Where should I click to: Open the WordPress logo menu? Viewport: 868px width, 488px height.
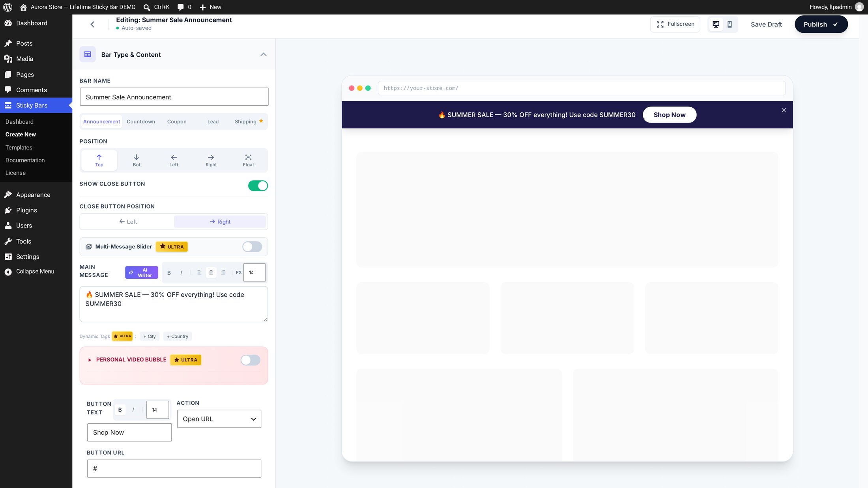click(7, 7)
